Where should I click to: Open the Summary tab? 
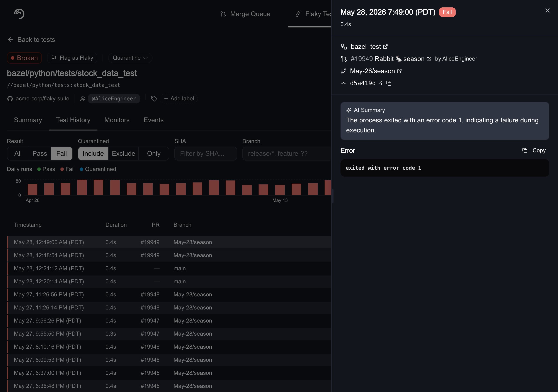28,120
